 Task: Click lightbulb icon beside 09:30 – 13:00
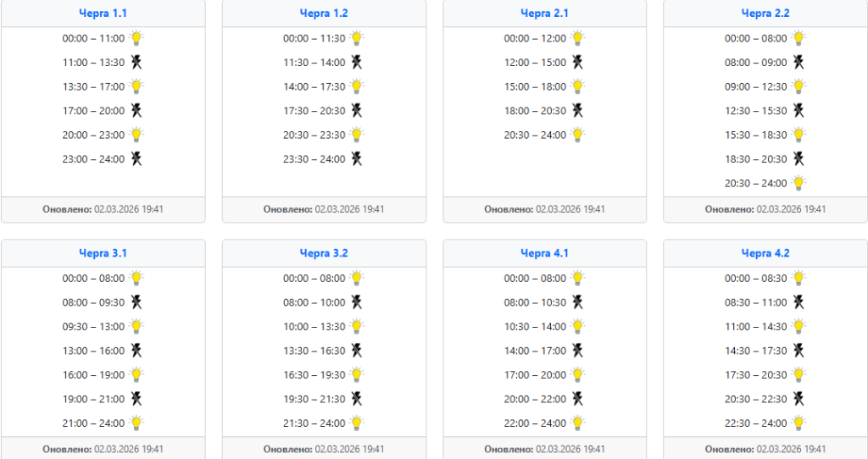(x=136, y=326)
